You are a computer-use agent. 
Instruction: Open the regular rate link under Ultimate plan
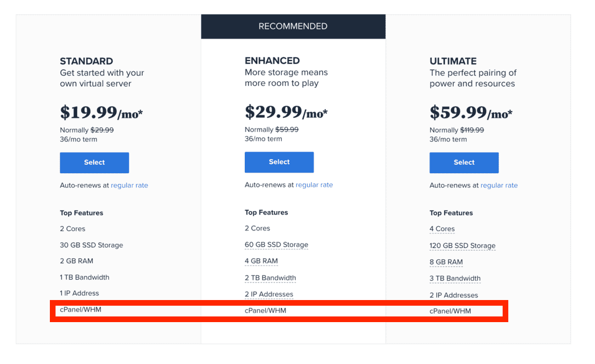point(499,185)
